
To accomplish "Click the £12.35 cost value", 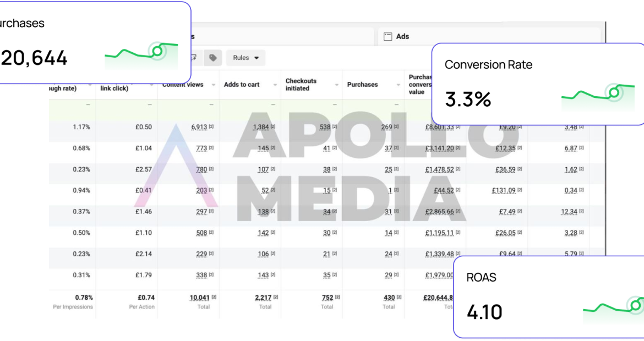I will tap(505, 148).
